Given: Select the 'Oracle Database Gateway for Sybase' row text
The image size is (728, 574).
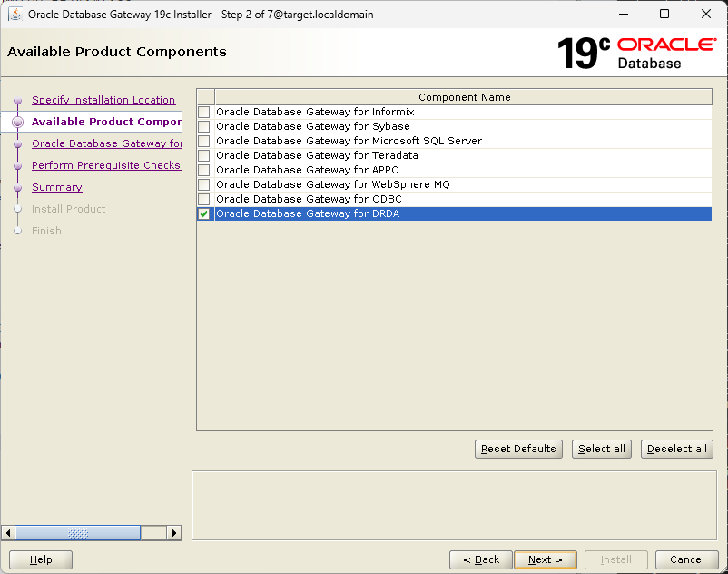Looking at the screenshot, I should click(313, 126).
